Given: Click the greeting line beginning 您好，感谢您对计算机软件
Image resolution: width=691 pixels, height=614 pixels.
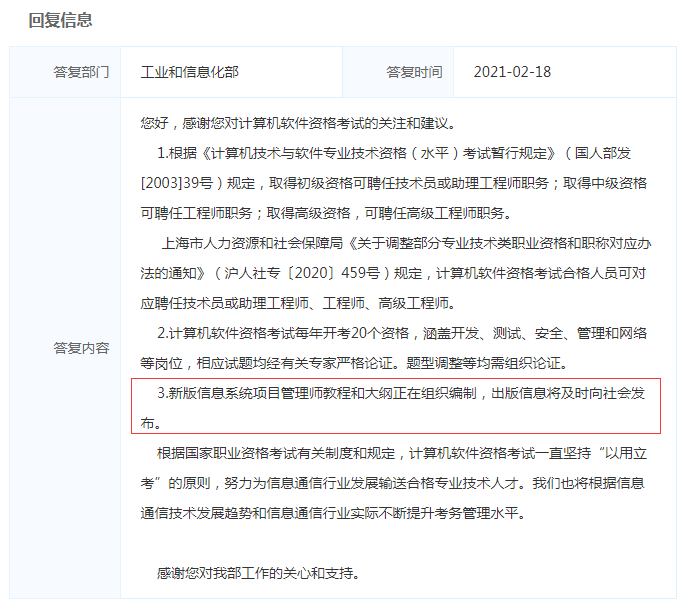Looking at the screenshot, I should click(x=298, y=123).
